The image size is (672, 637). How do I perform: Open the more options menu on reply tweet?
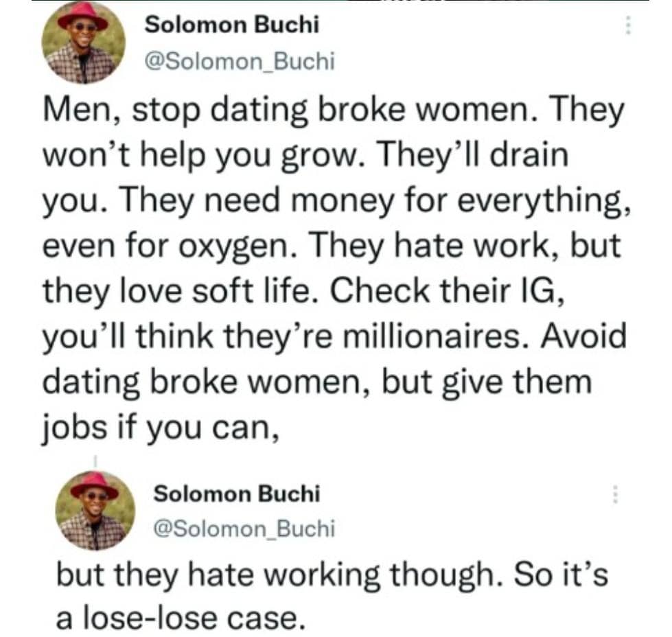(615, 494)
